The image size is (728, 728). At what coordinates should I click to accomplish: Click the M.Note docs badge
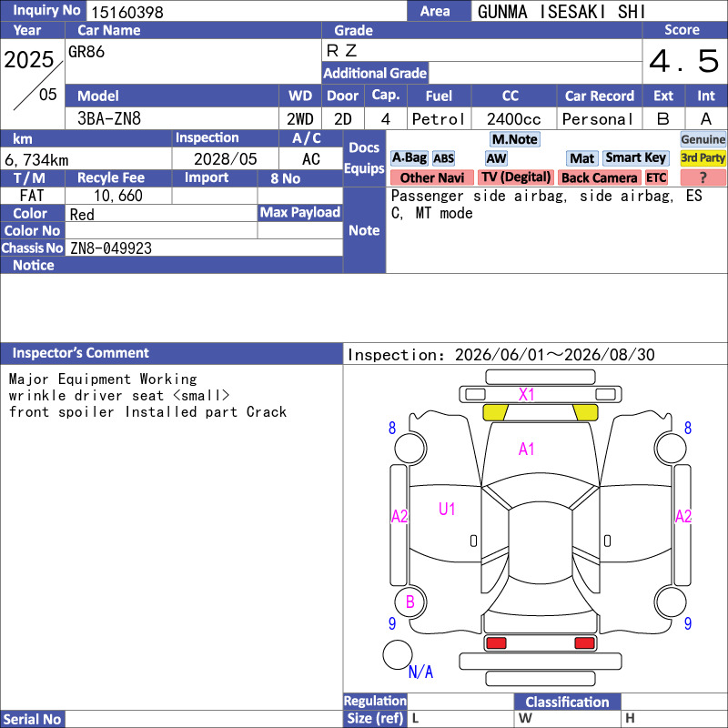tap(515, 139)
